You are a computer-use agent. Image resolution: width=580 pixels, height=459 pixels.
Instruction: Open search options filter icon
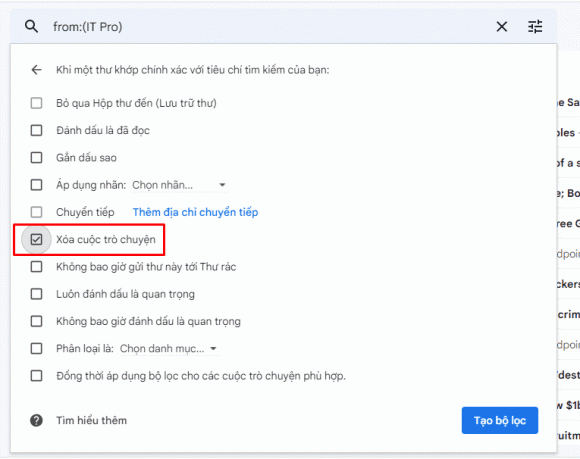click(535, 27)
